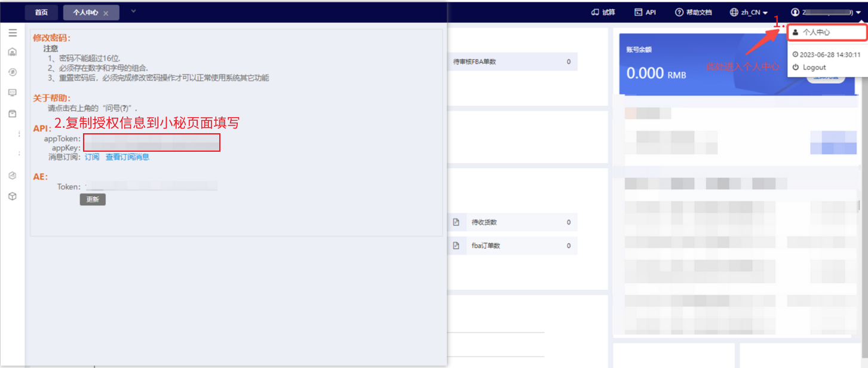Open the home (house) icon in the sidebar
The image size is (868, 368).
pyautogui.click(x=13, y=52)
